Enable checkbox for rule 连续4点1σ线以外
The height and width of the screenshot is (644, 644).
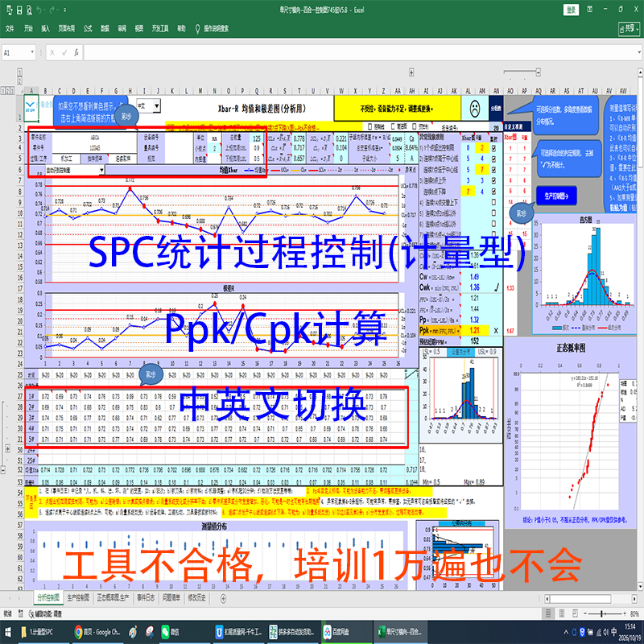[x=493, y=224]
